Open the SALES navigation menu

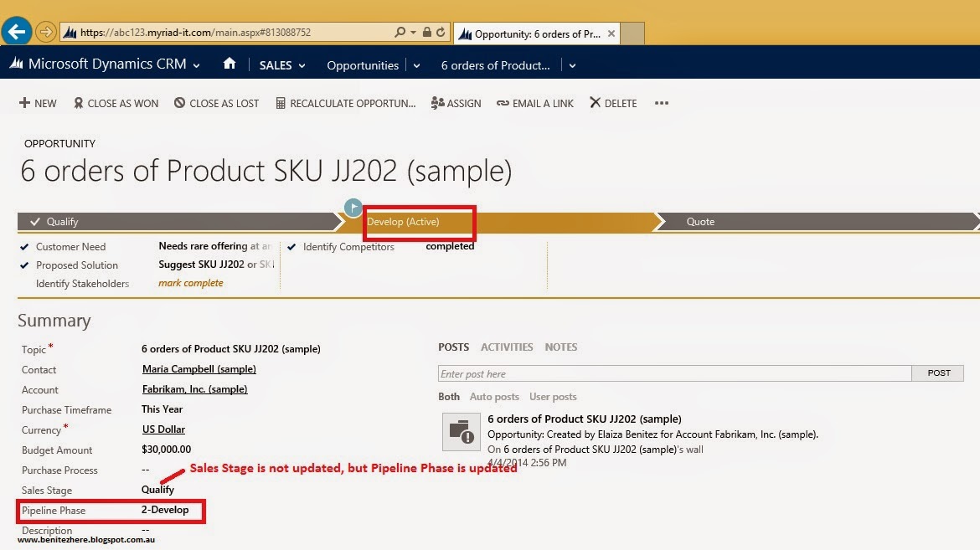point(276,65)
